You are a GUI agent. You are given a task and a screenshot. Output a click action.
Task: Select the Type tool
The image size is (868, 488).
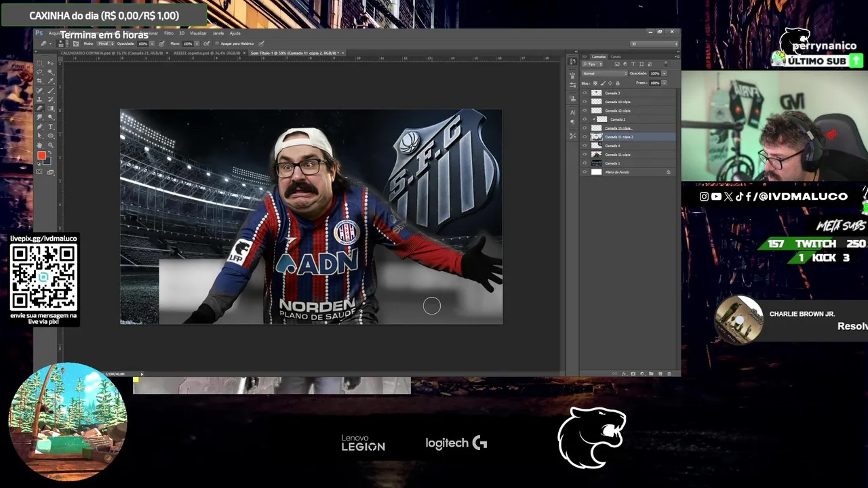[x=51, y=126]
